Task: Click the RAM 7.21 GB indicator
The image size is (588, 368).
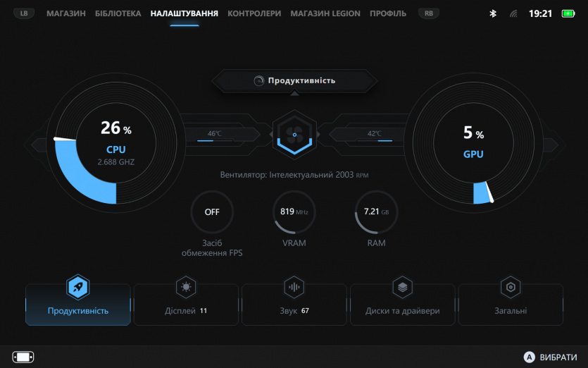Action: (376, 211)
